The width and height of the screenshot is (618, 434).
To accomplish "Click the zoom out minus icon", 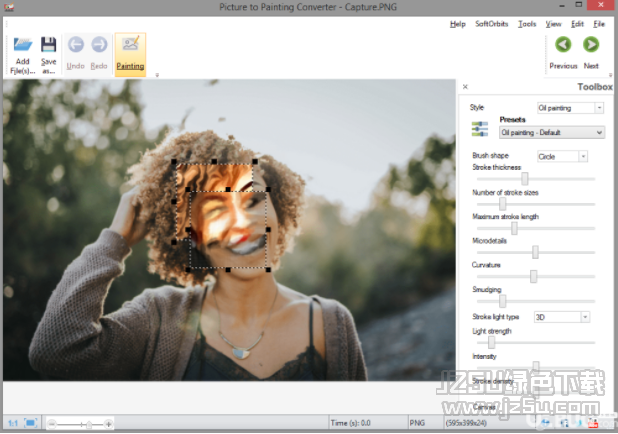I will point(52,424).
